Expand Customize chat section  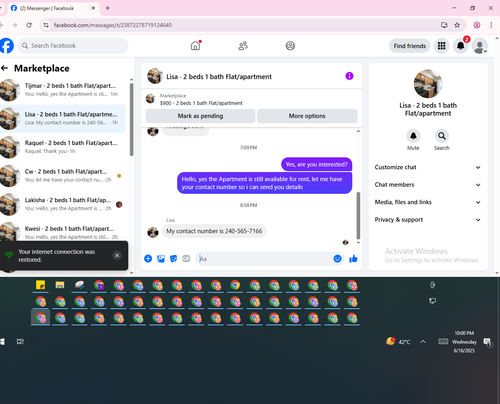(428, 167)
